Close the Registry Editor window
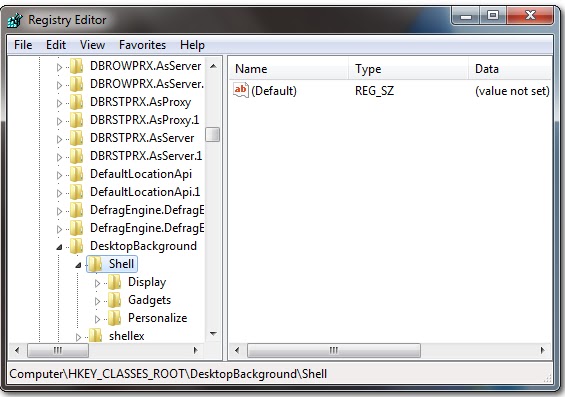565x397 pixels. coord(530,16)
